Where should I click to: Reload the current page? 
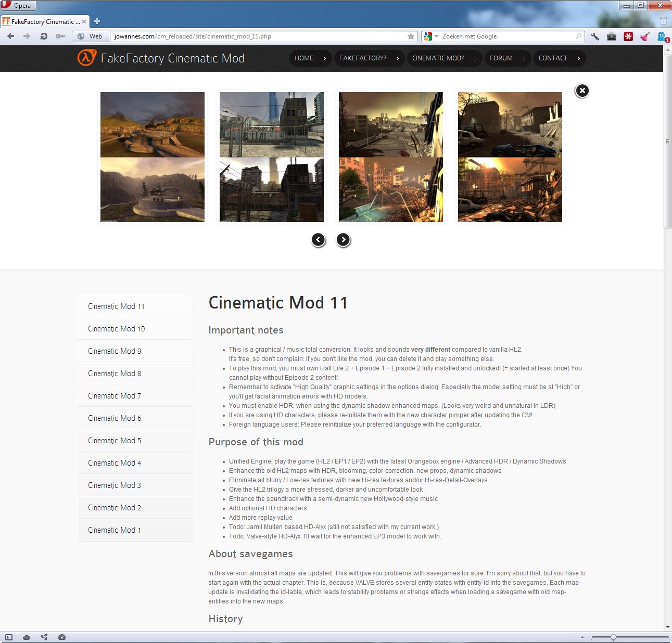[x=44, y=36]
